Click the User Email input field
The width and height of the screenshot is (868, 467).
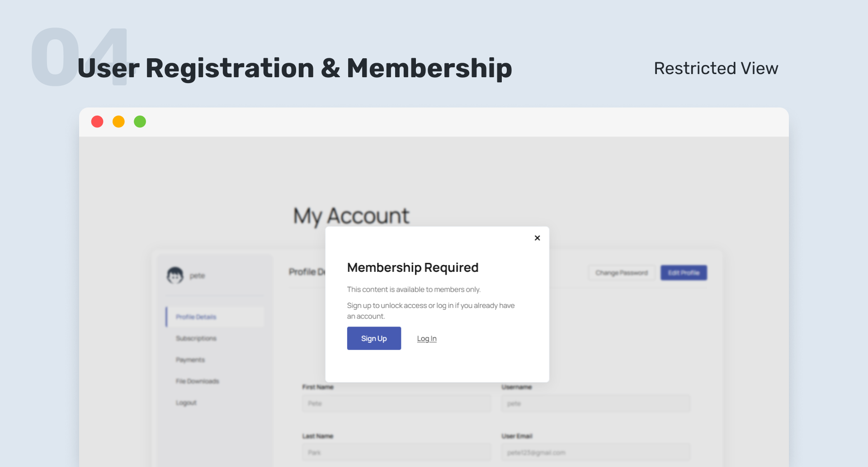595,452
